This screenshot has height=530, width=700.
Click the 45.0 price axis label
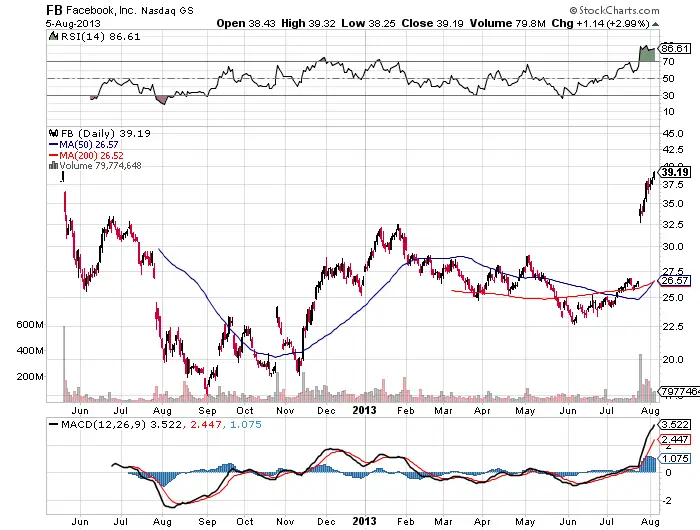pos(672,134)
